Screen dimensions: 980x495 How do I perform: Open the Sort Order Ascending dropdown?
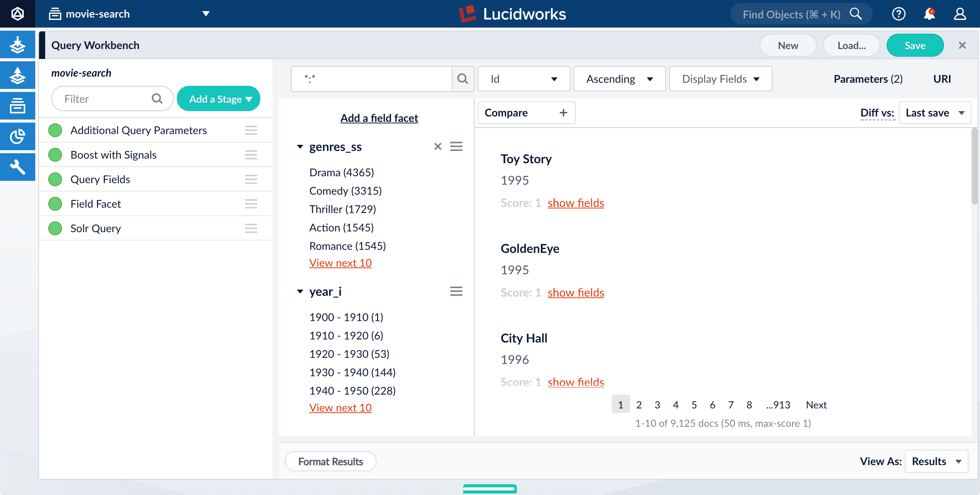coord(619,78)
